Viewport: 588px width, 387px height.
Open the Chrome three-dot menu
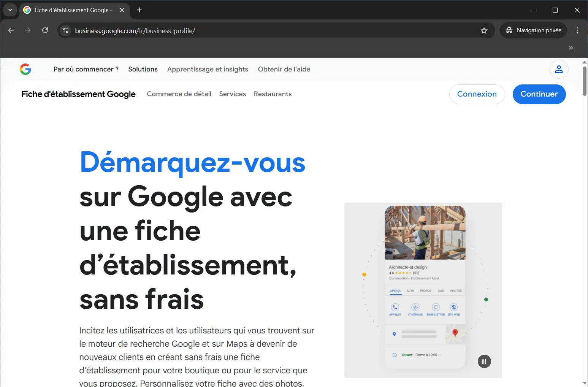577,30
